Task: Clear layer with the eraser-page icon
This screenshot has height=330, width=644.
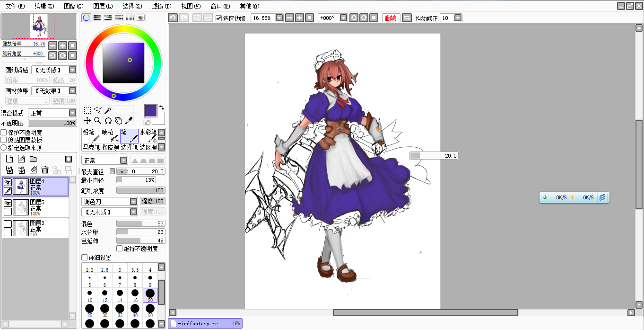Action: pos(33,169)
